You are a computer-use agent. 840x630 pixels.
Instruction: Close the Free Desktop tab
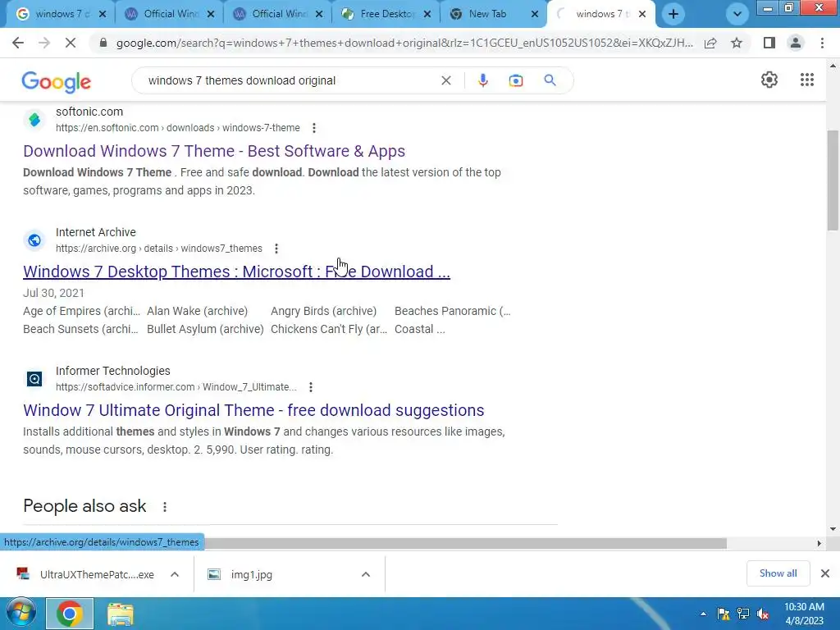(x=427, y=15)
